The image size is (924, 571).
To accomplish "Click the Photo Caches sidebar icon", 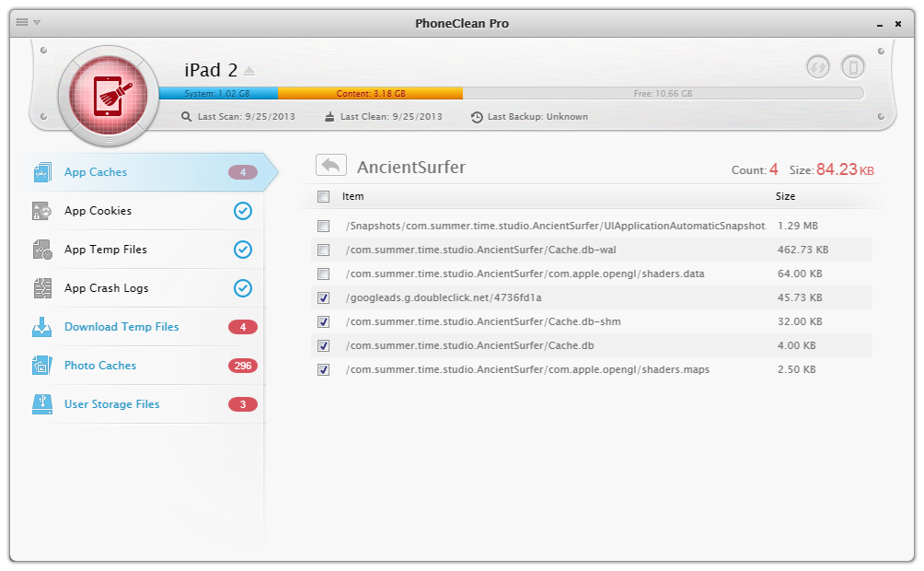I will [42, 366].
